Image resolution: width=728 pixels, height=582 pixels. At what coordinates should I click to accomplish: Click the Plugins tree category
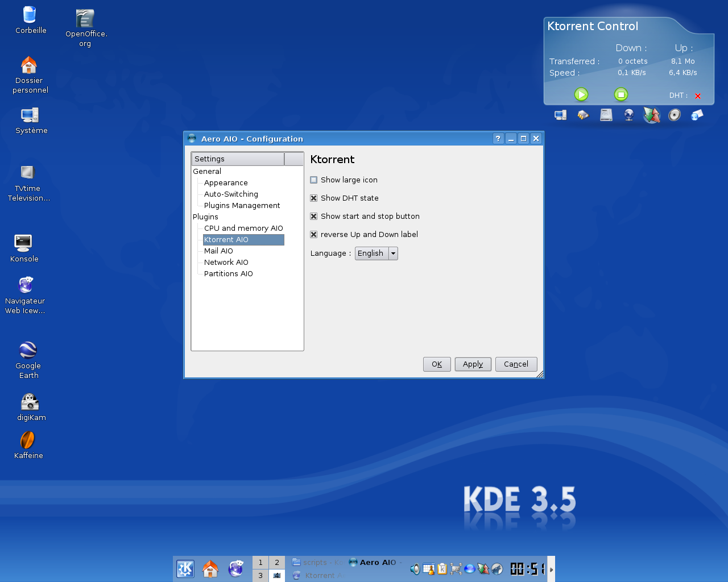click(205, 217)
